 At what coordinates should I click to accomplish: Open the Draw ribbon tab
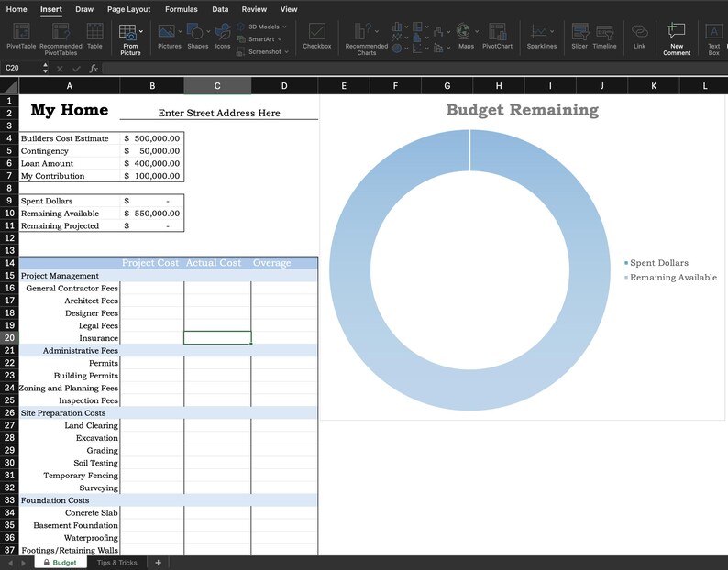tap(84, 9)
